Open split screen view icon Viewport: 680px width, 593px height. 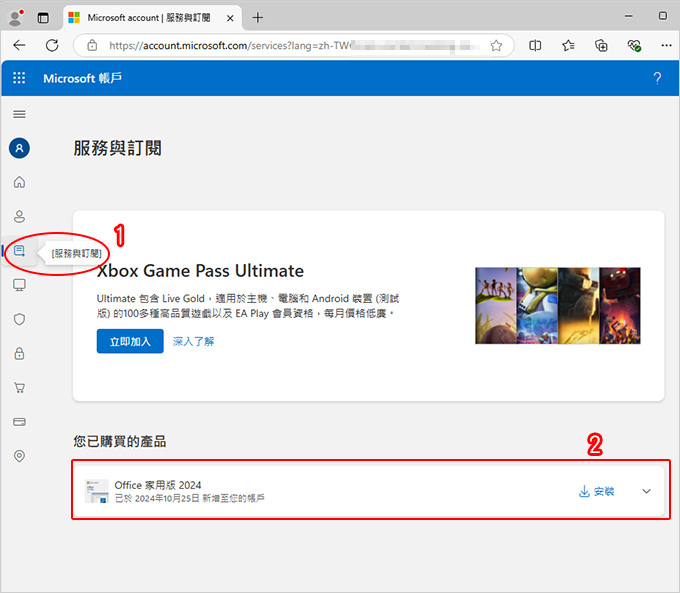(x=535, y=46)
